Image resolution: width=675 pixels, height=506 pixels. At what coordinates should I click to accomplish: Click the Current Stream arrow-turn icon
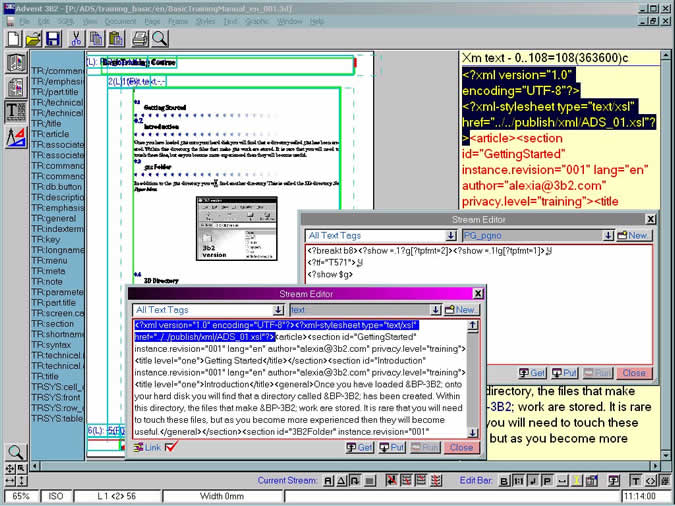pos(355,481)
